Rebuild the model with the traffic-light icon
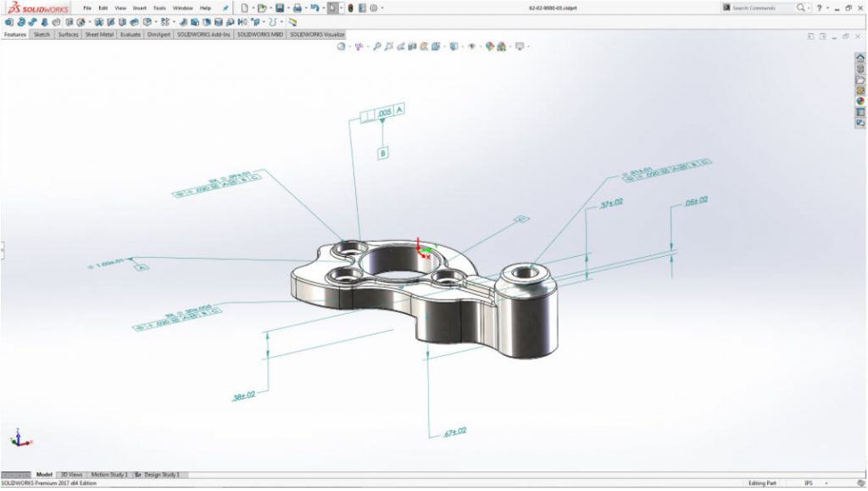This screenshot has width=868, height=491. [351, 8]
